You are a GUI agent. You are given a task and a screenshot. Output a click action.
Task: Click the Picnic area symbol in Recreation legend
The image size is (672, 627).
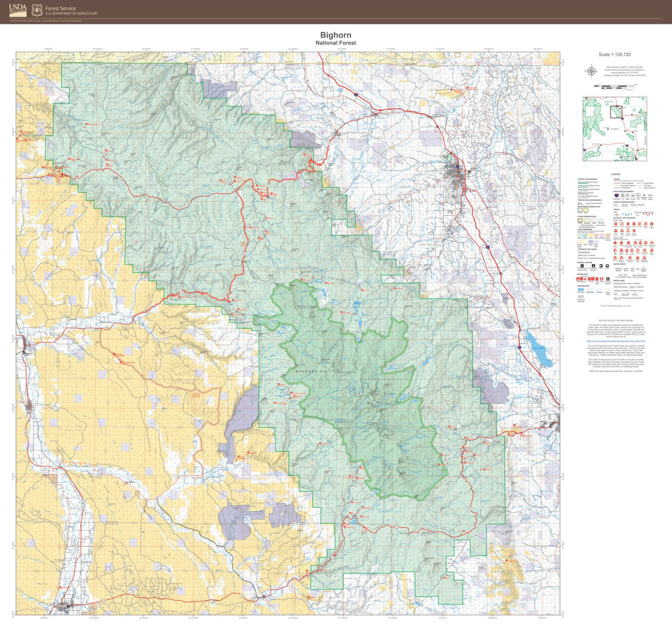(x=590, y=279)
